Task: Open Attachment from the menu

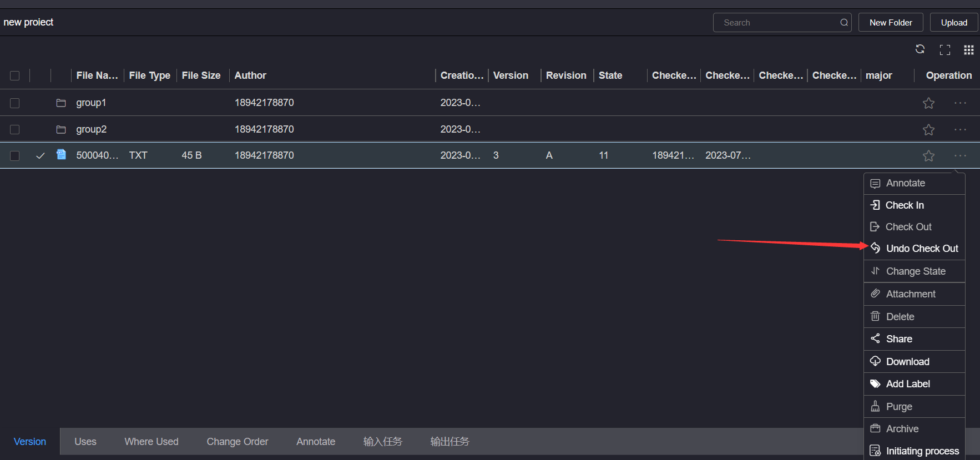Action: tap(914, 294)
